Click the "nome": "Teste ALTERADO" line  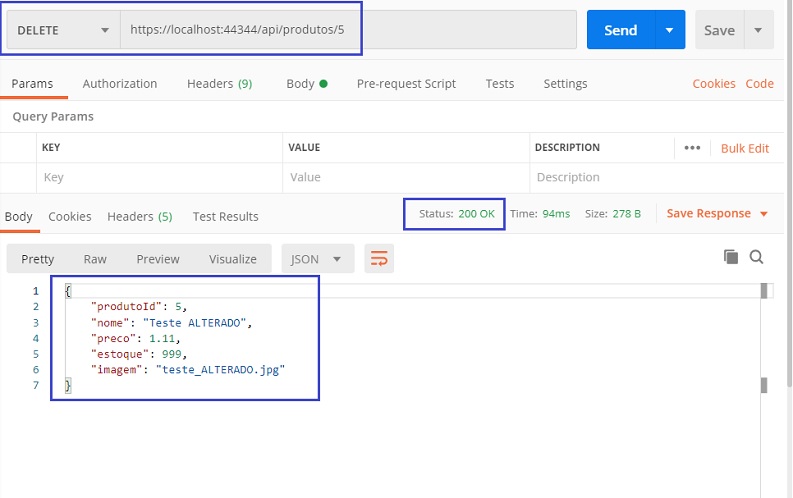171,323
